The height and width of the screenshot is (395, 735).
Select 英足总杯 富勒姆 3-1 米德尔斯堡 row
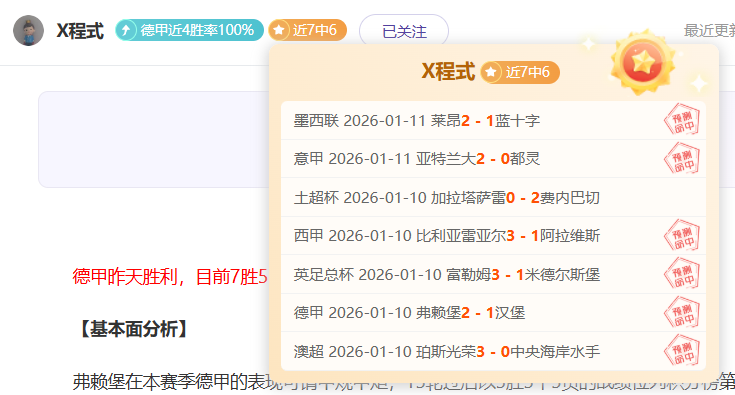tap(493, 274)
